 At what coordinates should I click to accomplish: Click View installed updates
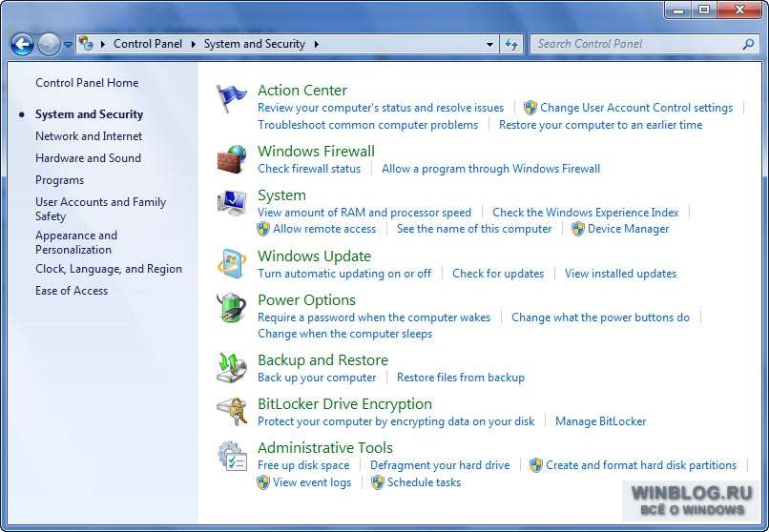pos(620,274)
